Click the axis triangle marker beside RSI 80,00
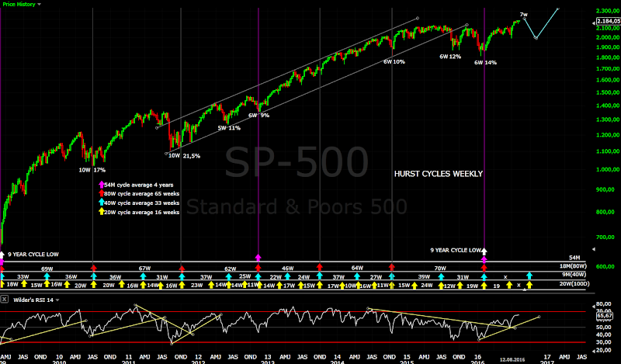This screenshot has height=364, width=621. point(593,306)
